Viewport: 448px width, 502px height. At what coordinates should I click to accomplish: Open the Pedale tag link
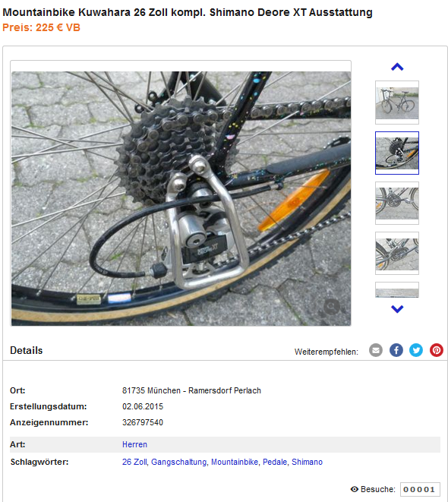[x=275, y=462]
